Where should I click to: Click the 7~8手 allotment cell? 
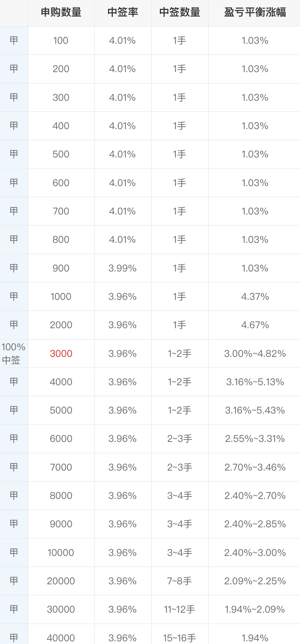[180, 581]
